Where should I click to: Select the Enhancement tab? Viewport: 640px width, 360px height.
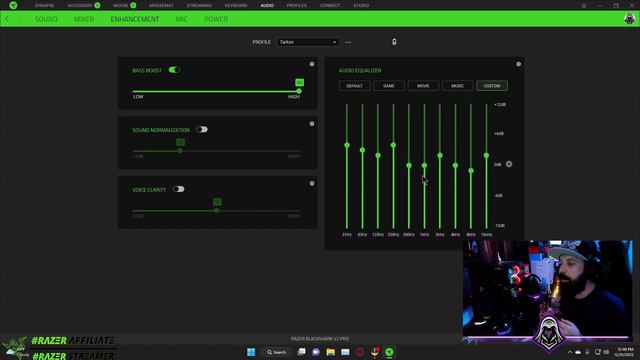click(135, 19)
